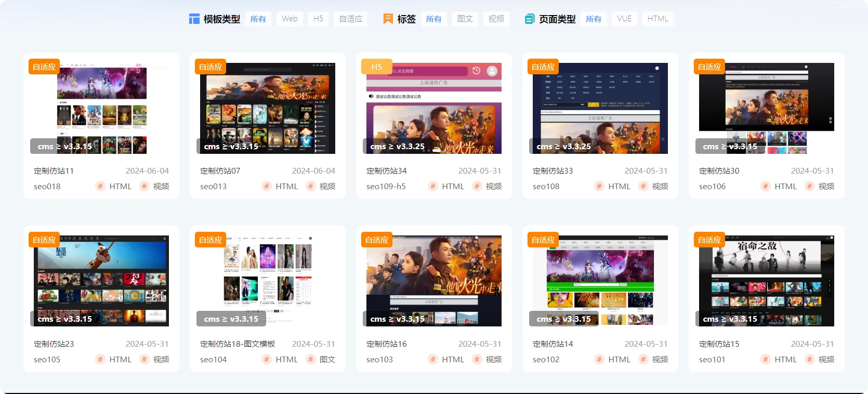
Task: Click the title 定制仿站33
Action: (553, 170)
